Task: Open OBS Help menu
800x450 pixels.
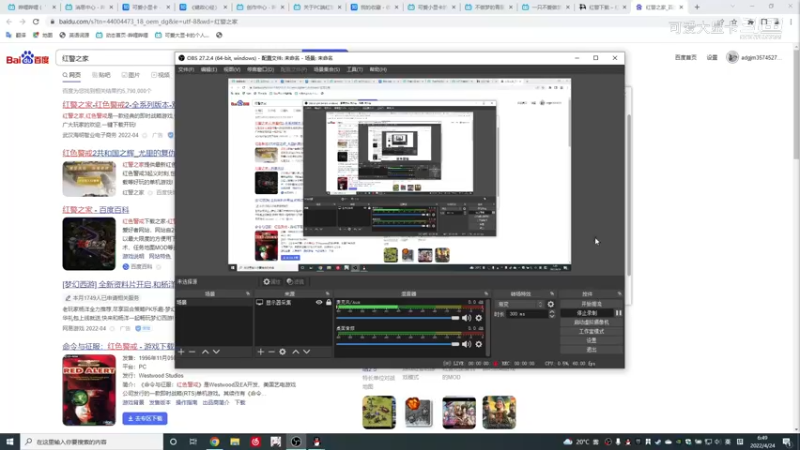Action: click(378, 69)
